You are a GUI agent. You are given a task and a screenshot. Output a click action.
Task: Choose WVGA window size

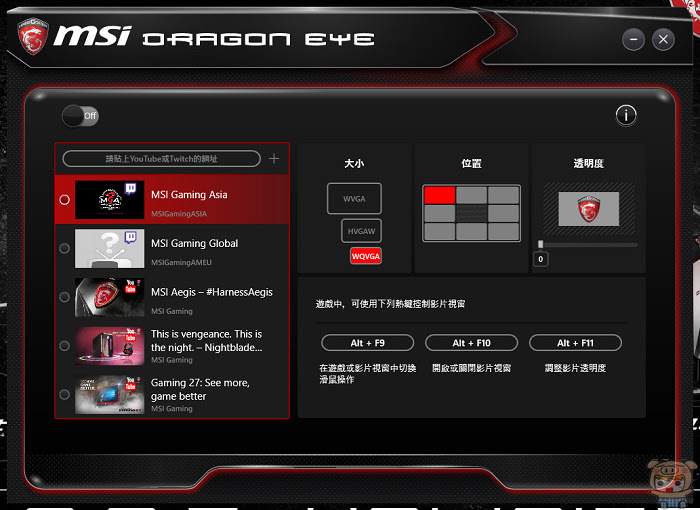point(354,199)
